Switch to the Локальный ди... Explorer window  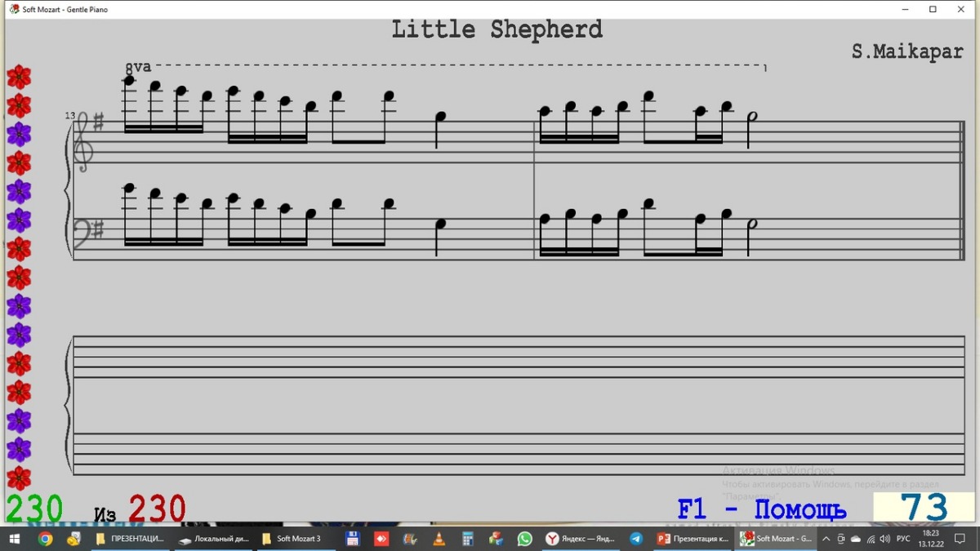point(214,539)
